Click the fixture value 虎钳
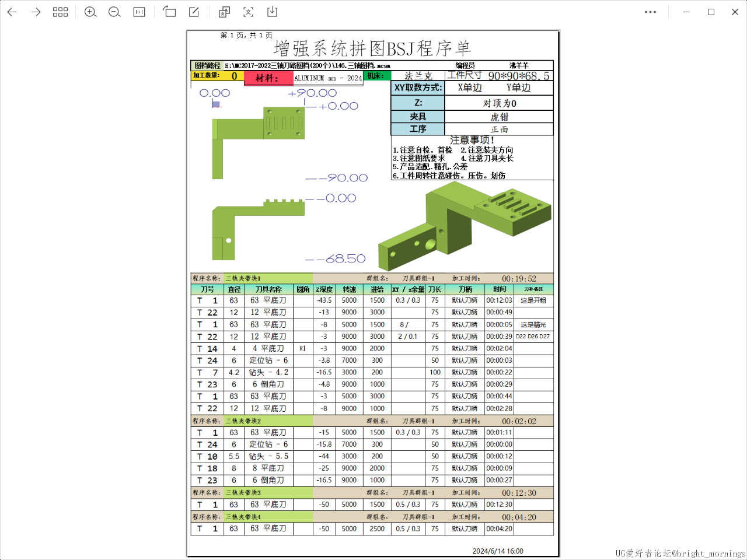 499,117
